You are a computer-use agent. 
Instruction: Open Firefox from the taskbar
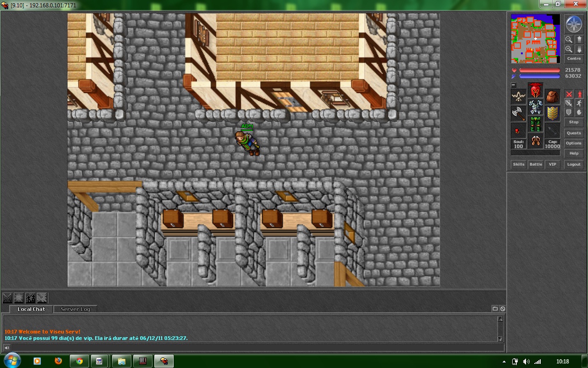coord(58,361)
